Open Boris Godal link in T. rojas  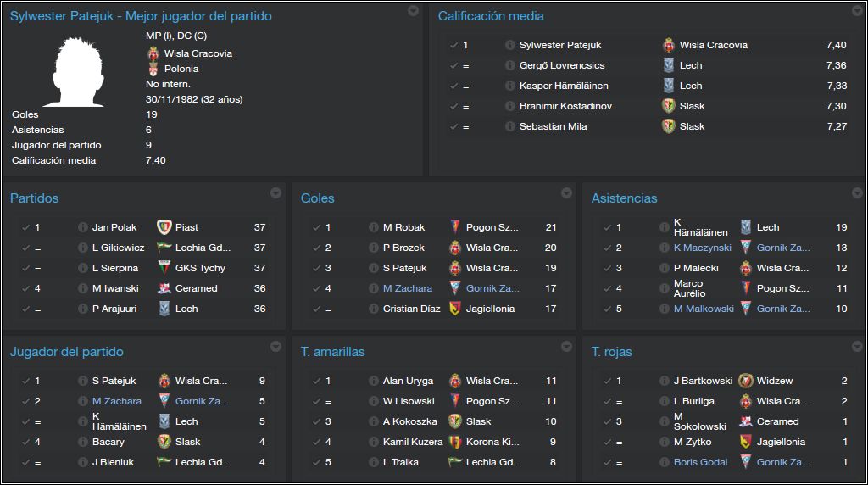(700, 462)
